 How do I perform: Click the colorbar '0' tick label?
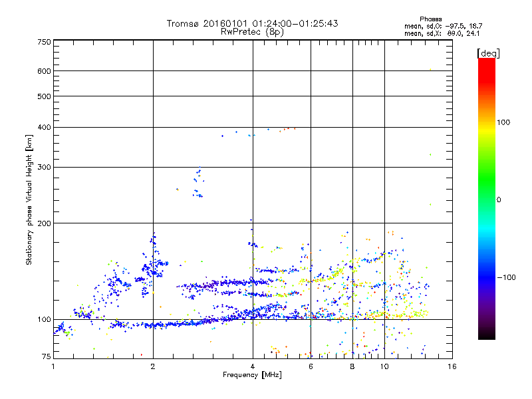[x=499, y=200]
